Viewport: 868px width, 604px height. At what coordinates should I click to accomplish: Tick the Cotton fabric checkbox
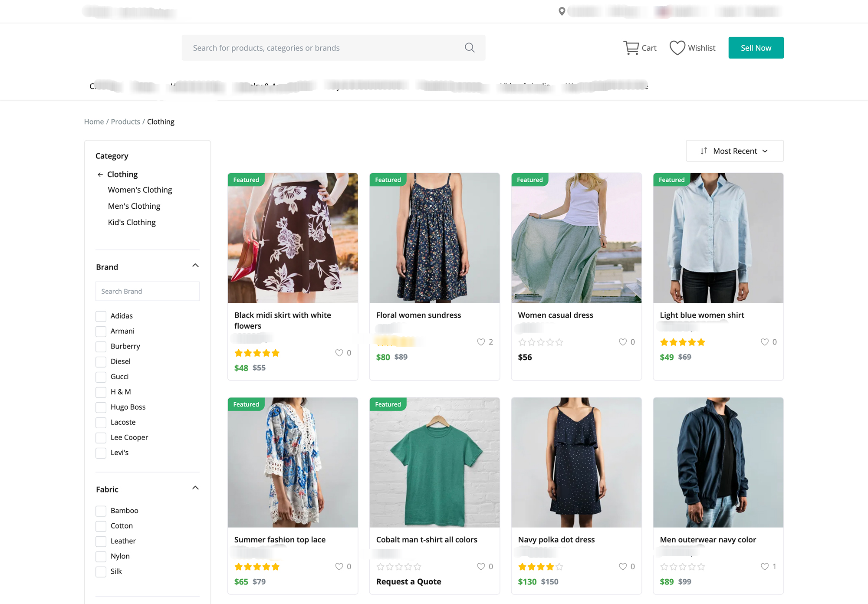(101, 526)
